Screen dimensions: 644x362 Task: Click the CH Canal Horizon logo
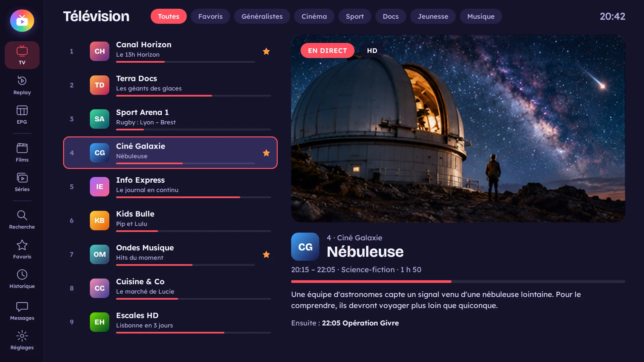[100, 51]
